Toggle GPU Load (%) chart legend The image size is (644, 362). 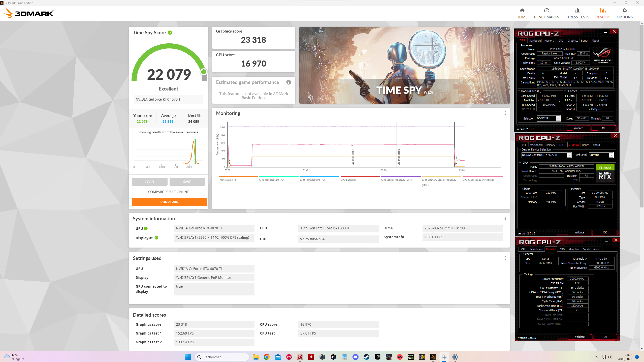point(360,178)
